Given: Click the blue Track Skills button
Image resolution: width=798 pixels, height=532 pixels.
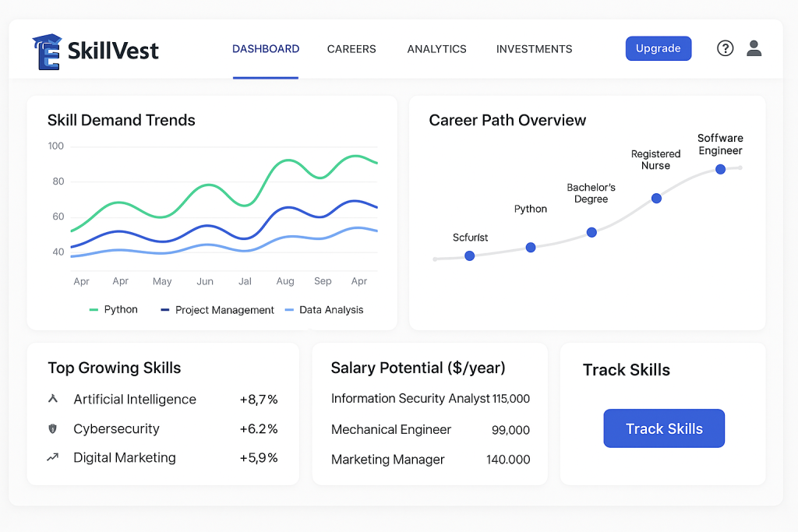Looking at the screenshot, I should coord(664,428).
